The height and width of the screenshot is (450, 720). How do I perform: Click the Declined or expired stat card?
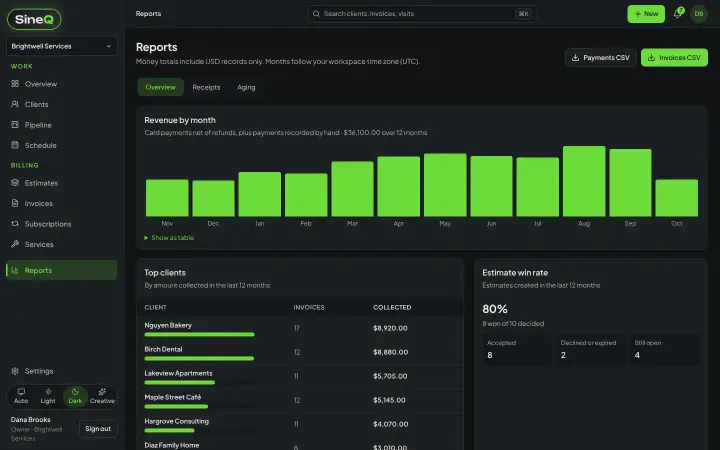pos(591,349)
